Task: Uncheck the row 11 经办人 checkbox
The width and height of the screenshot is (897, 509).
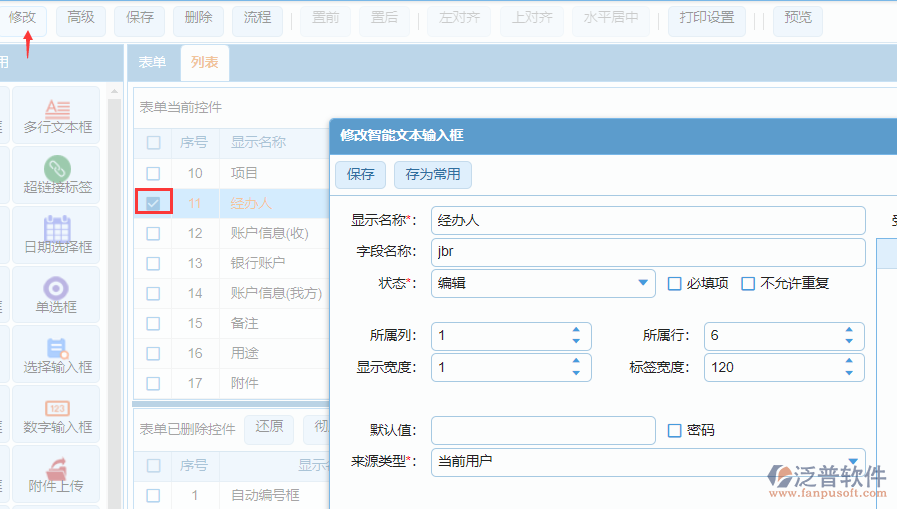Action: [153, 203]
